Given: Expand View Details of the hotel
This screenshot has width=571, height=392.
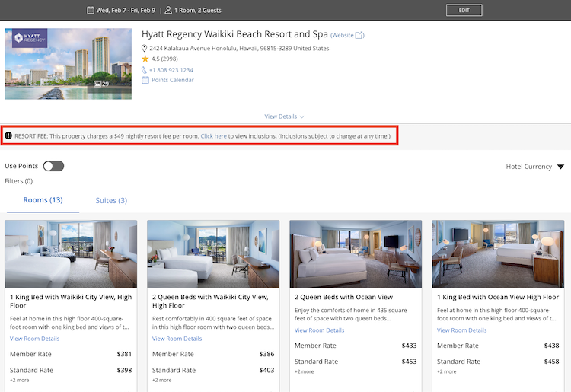Looking at the screenshot, I should [x=285, y=116].
